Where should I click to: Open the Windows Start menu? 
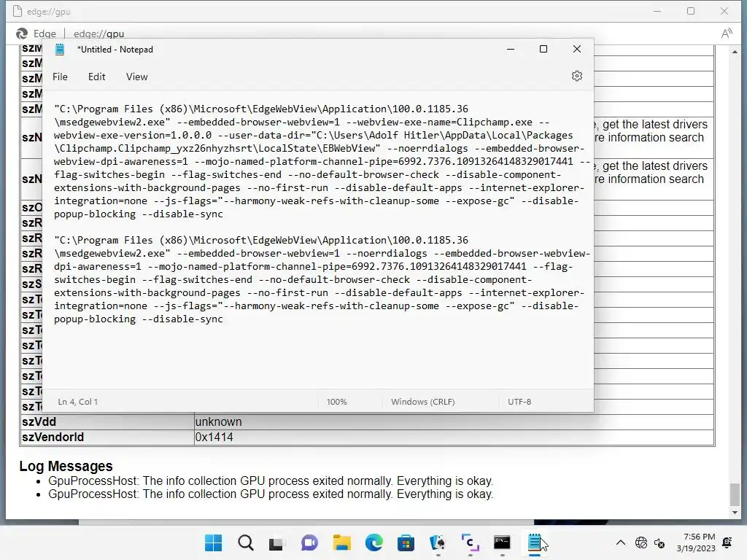click(213, 542)
